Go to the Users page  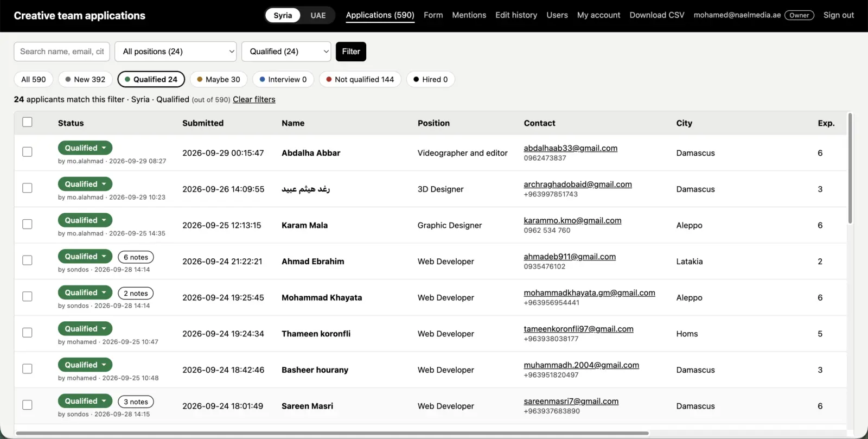pos(557,15)
